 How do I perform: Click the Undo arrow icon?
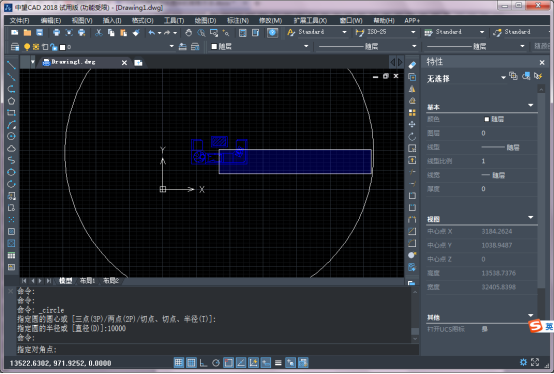(x=152, y=33)
